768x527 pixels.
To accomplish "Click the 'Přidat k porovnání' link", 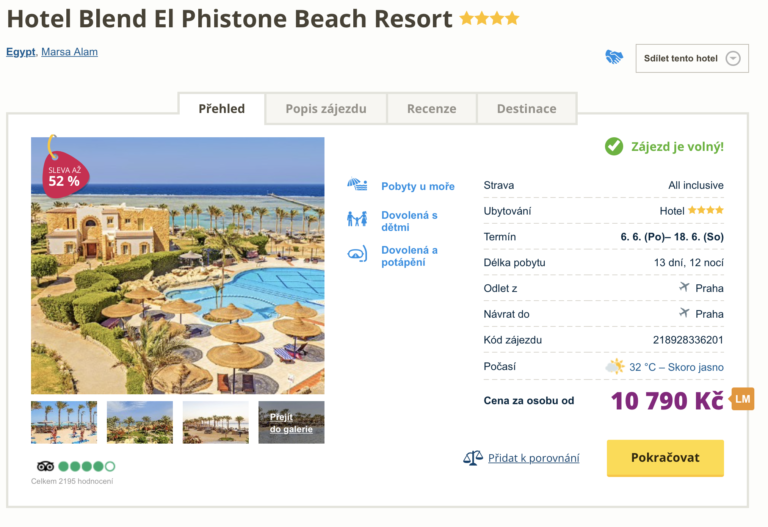I will tap(534, 458).
